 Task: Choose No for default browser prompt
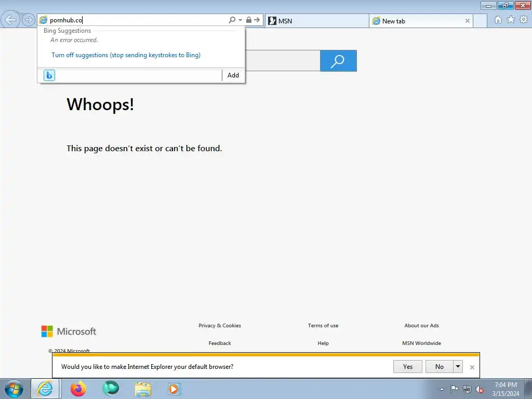[x=440, y=367]
